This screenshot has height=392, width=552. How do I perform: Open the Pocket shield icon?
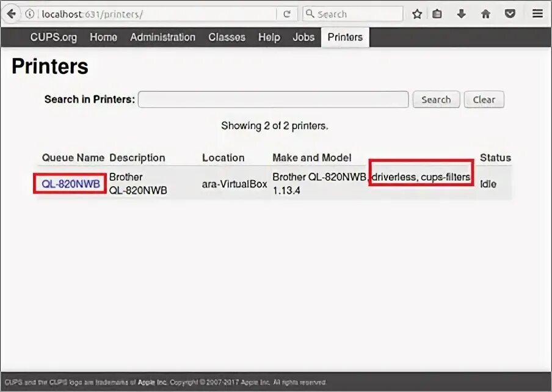[510, 14]
